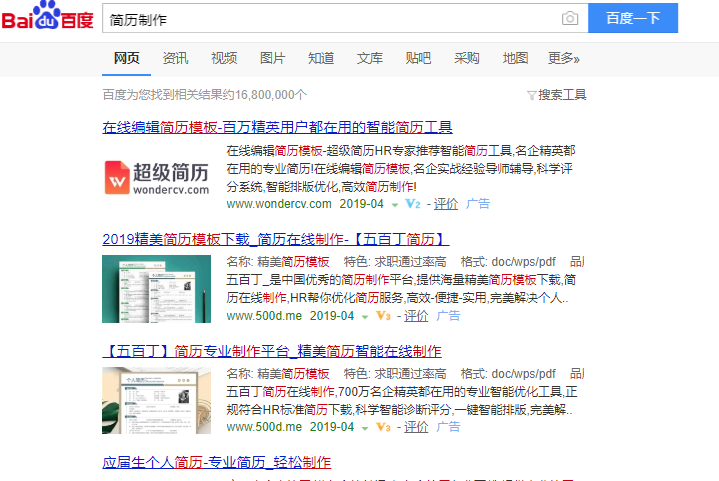Open result 【五百丁】简历专业制作平台
The image size is (719, 481).
point(272,352)
